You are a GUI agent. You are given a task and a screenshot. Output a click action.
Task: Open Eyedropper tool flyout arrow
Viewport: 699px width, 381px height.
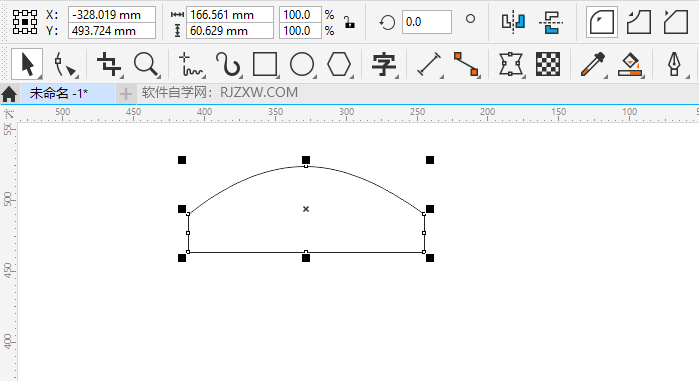click(605, 77)
